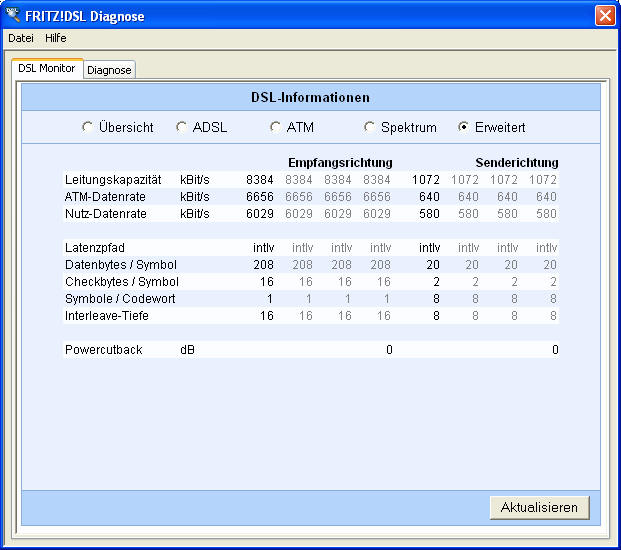
Task: Click the bold 8384 Leitungskapazität value
Action: 260,180
